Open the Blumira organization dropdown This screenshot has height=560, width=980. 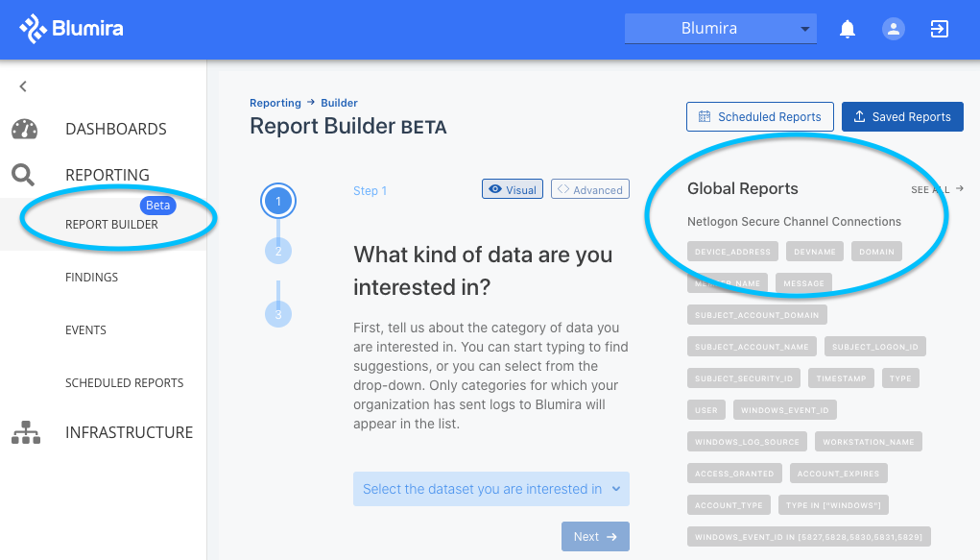pyautogui.click(x=721, y=29)
